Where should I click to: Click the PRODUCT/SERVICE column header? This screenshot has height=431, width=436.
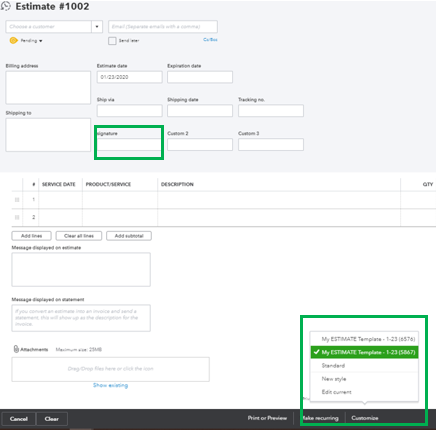tap(108, 184)
